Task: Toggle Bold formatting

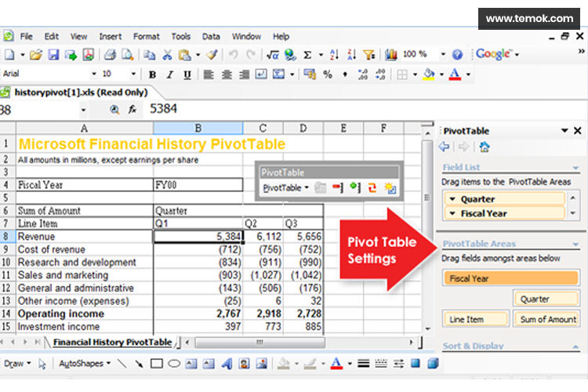Action: tap(152, 74)
